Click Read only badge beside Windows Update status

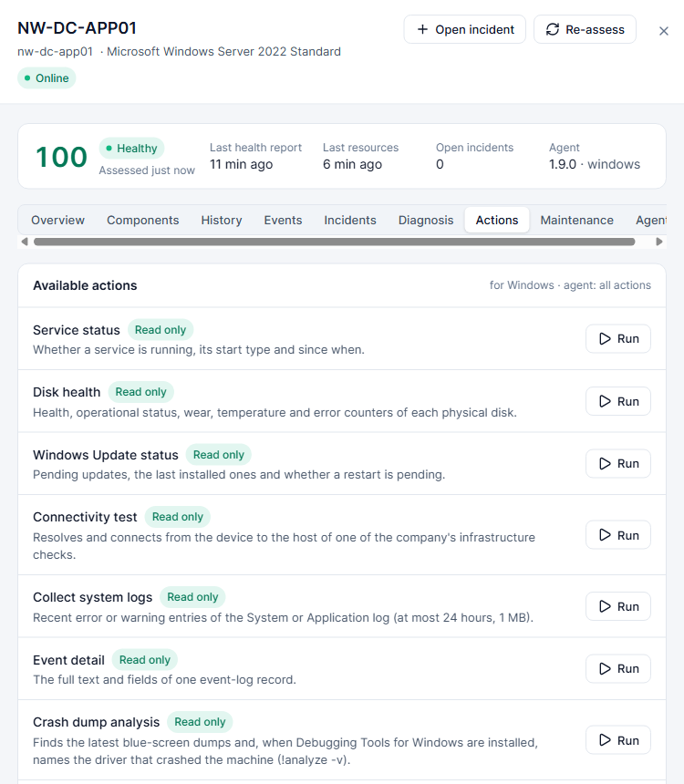(x=219, y=455)
